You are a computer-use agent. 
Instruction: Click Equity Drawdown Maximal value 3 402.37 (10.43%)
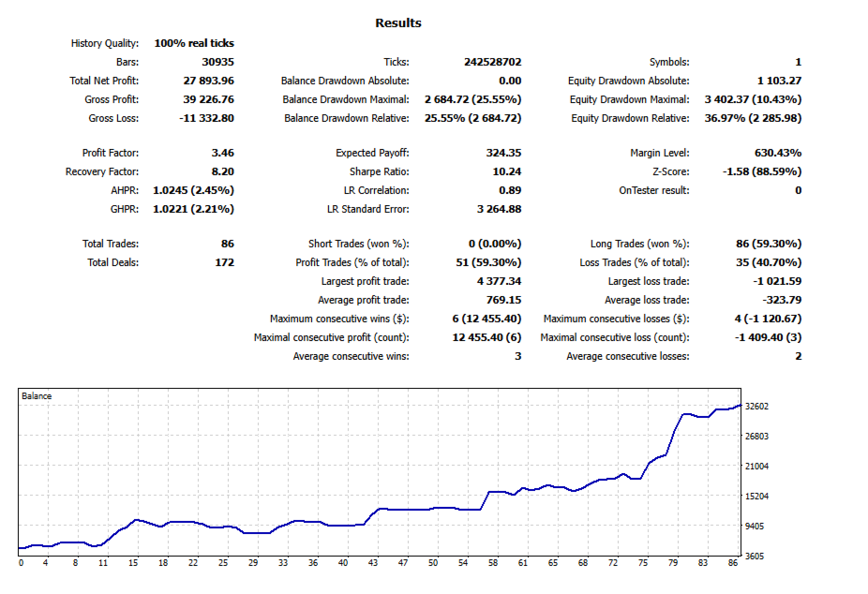pyautogui.click(x=753, y=99)
